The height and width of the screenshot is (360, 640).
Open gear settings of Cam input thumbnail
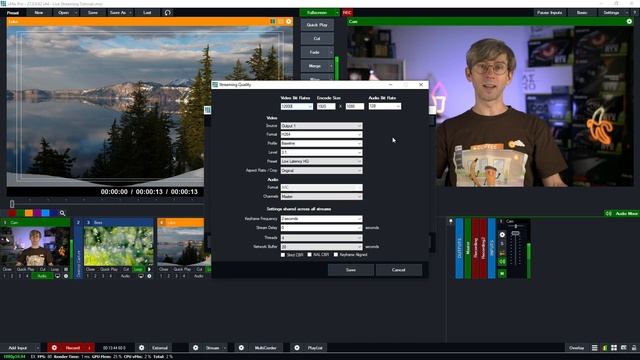tap(66, 276)
